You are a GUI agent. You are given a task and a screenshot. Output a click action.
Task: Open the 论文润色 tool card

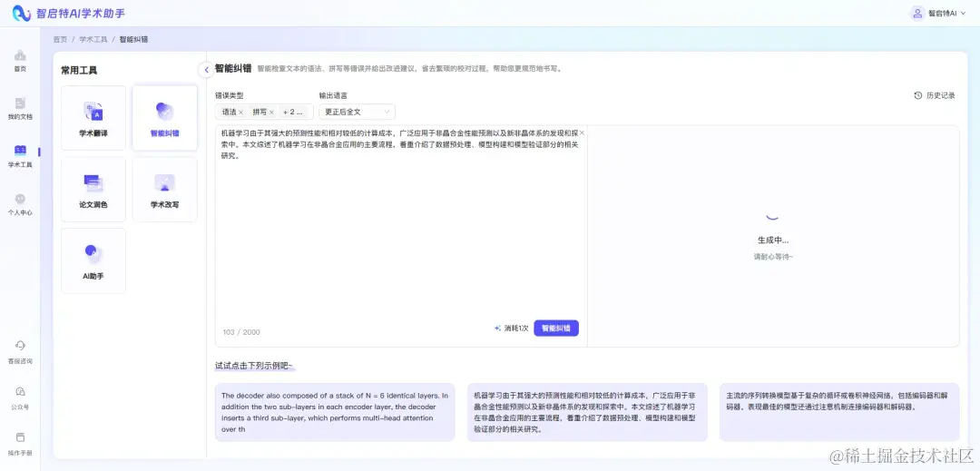tap(93, 190)
